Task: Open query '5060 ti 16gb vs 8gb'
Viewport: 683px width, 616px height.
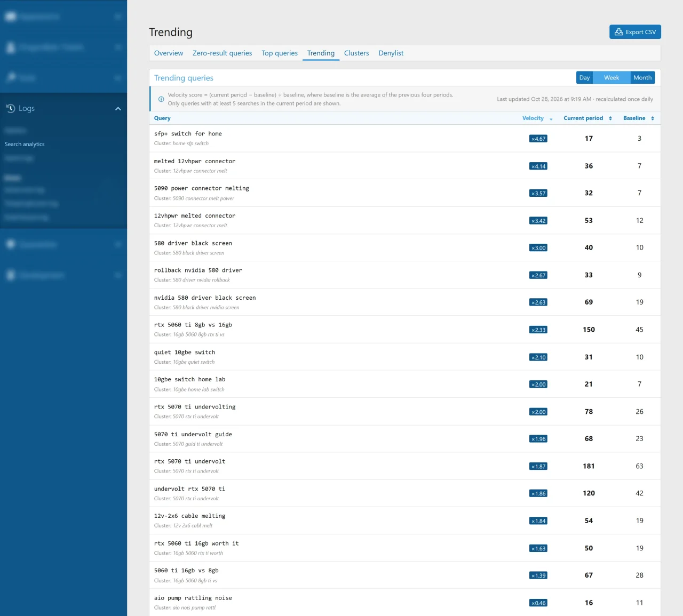Action: click(186, 571)
